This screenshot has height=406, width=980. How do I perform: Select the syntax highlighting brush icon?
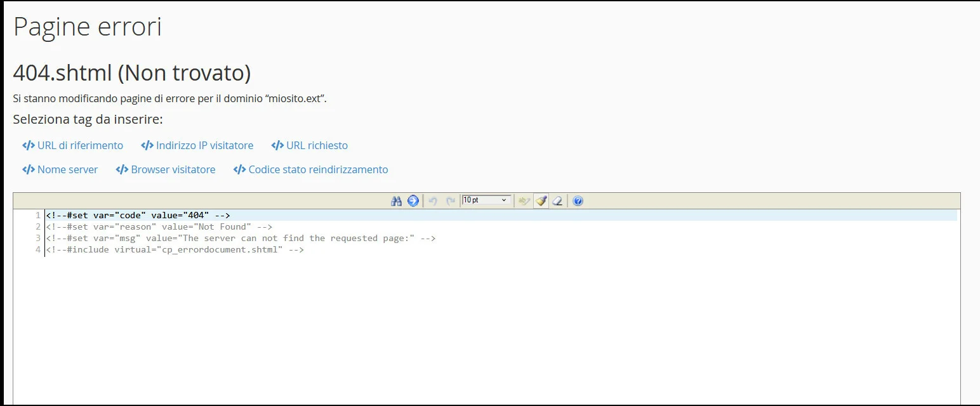coord(541,200)
